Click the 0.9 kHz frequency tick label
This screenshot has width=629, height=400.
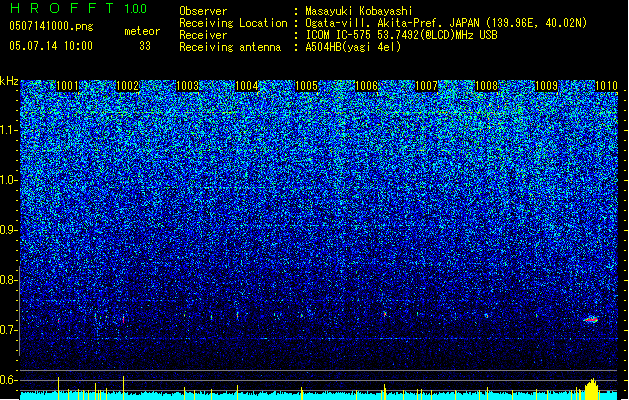tap(9, 230)
